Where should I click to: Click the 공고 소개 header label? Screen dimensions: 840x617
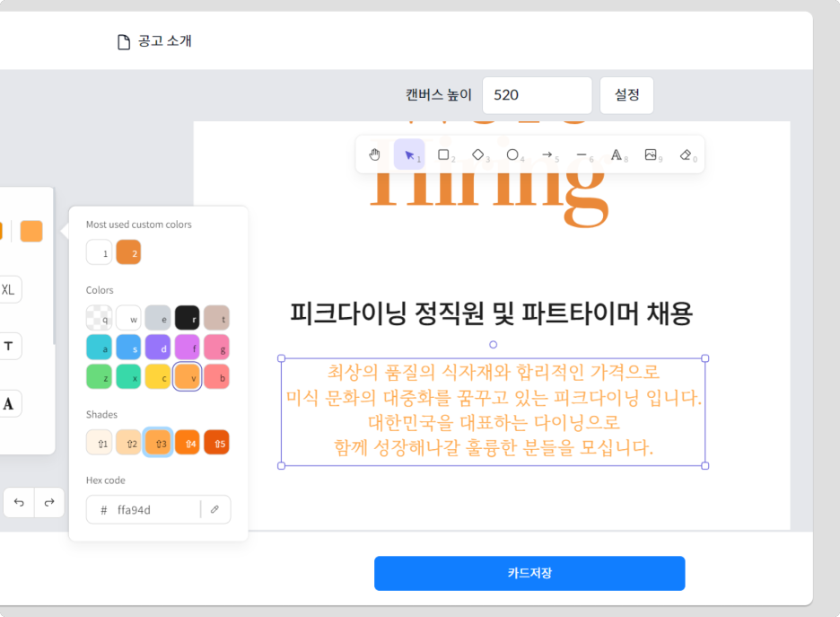(x=164, y=41)
